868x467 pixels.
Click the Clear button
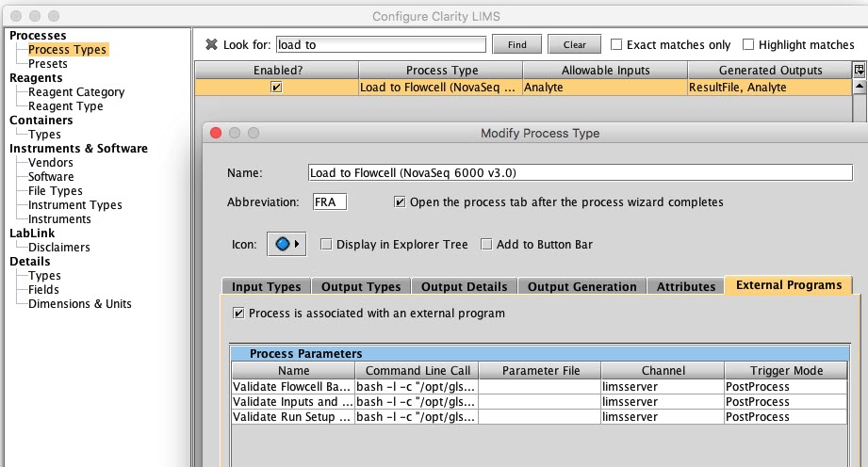575,44
